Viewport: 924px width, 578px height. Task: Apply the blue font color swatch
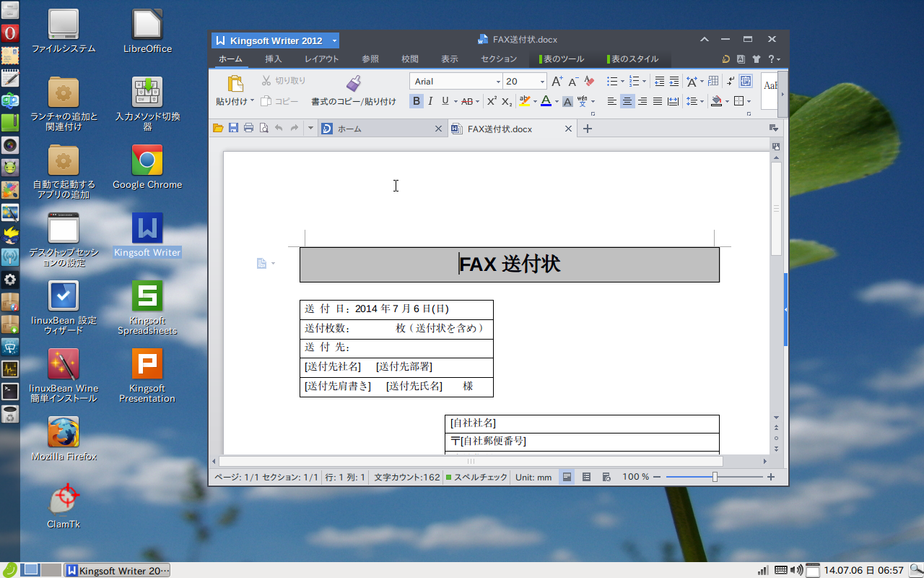pos(546,101)
